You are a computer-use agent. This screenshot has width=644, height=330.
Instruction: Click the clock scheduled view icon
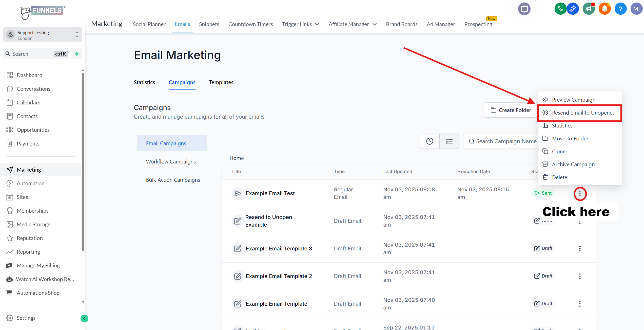point(430,141)
